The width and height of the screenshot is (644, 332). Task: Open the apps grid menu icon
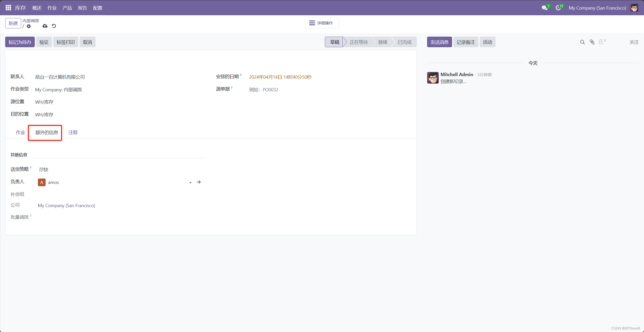(x=8, y=8)
